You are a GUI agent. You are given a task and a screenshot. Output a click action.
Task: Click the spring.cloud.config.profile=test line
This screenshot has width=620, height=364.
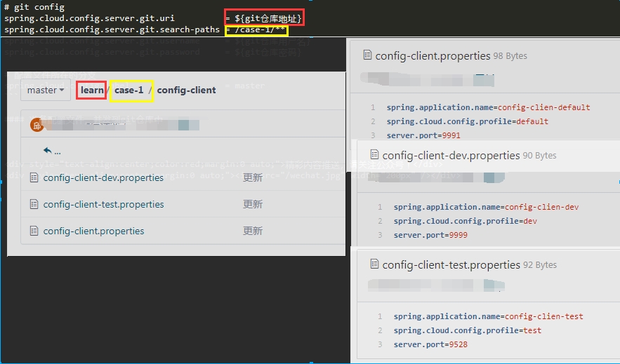pyautogui.click(x=468, y=330)
